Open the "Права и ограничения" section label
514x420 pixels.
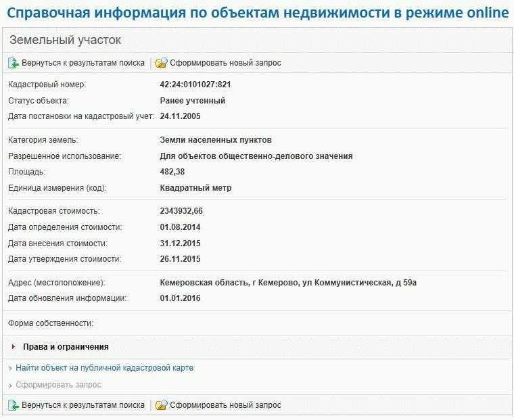pyautogui.click(x=66, y=347)
